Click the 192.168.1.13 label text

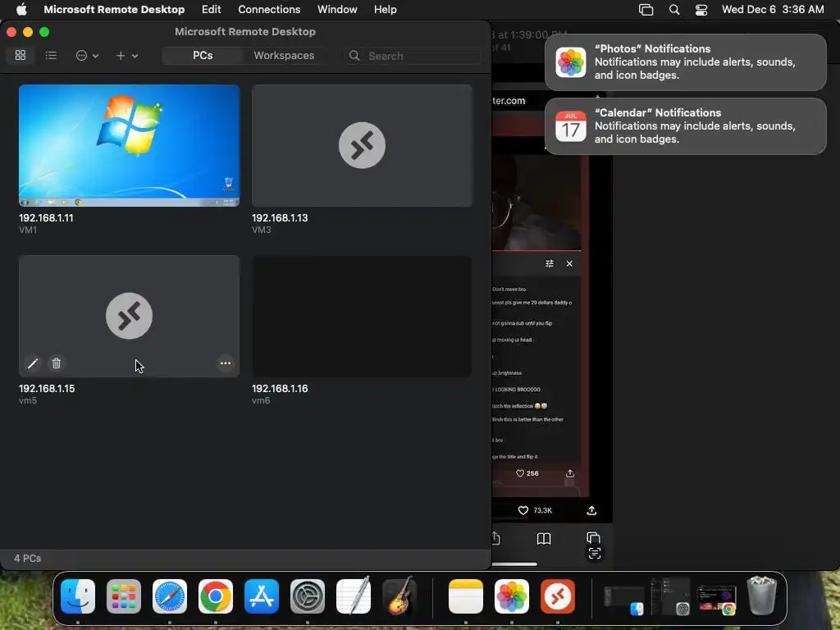(280, 218)
